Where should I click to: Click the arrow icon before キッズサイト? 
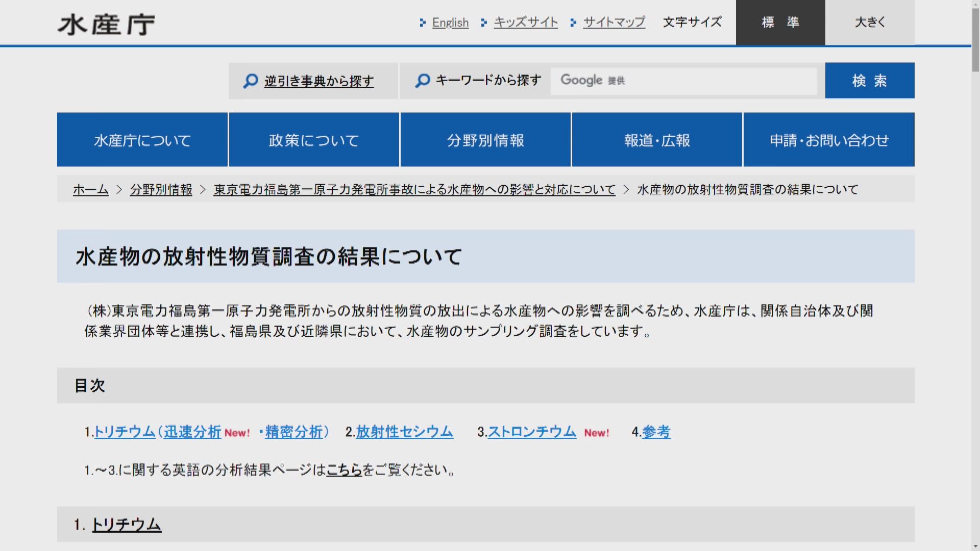click(484, 22)
